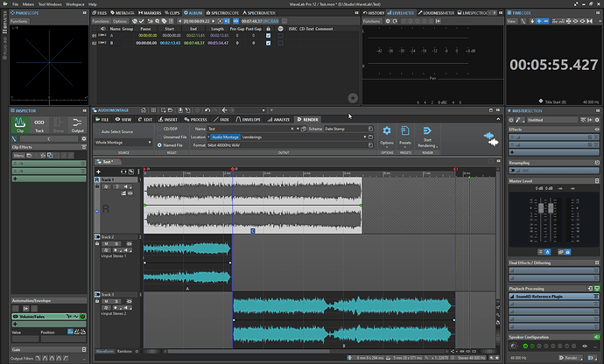Open the Whole Montage source dropdown

121,141
